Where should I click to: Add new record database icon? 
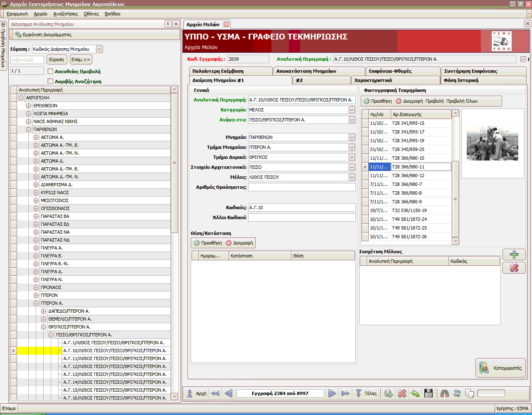click(389, 393)
